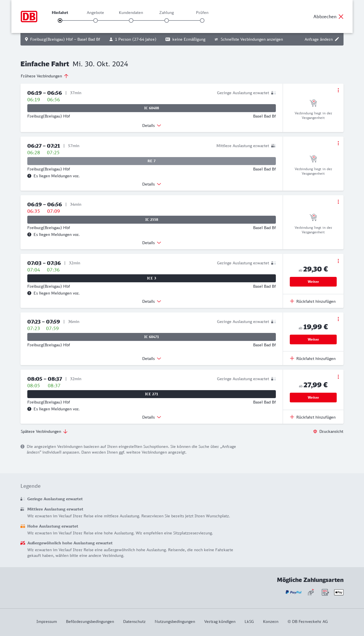Expand Details for IC 60471 connection

pyautogui.click(x=152, y=359)
